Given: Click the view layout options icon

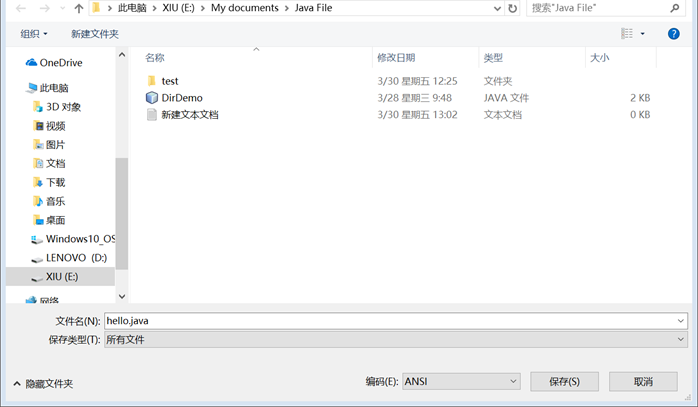Looking at the screenshot, I should (627, 34).
